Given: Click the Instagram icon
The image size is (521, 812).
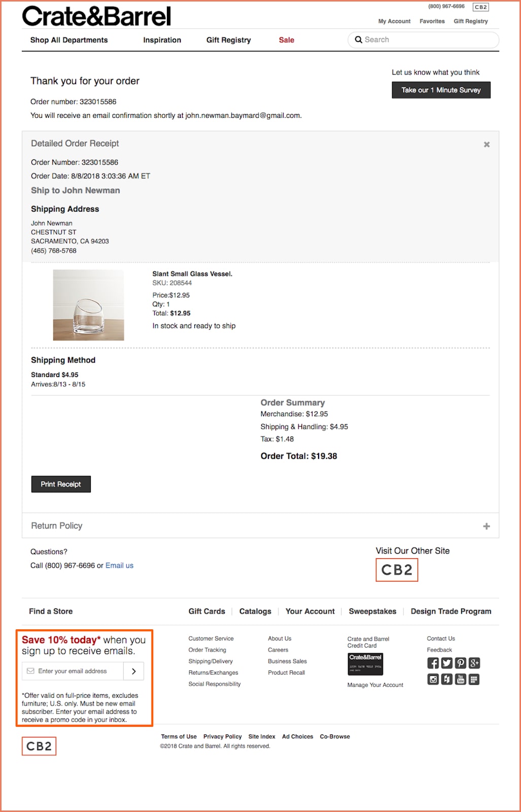Looking at the screenshot, I should click(433, 679).
